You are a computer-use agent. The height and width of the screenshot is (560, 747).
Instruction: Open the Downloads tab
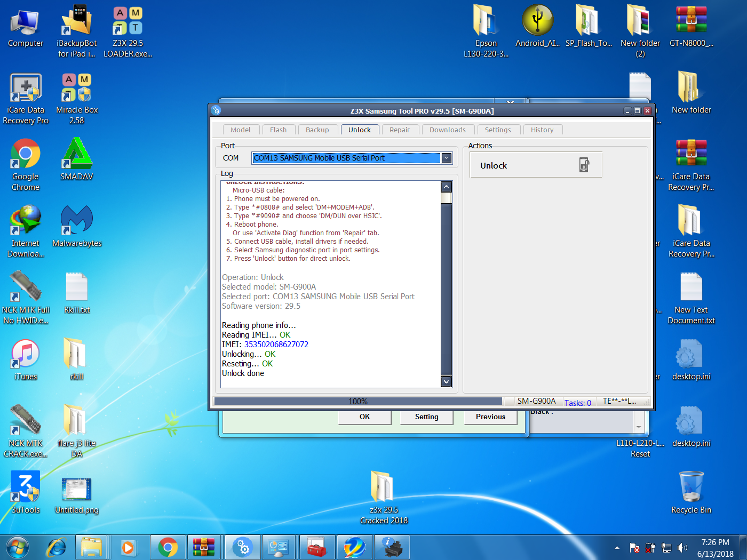(448, 130)
